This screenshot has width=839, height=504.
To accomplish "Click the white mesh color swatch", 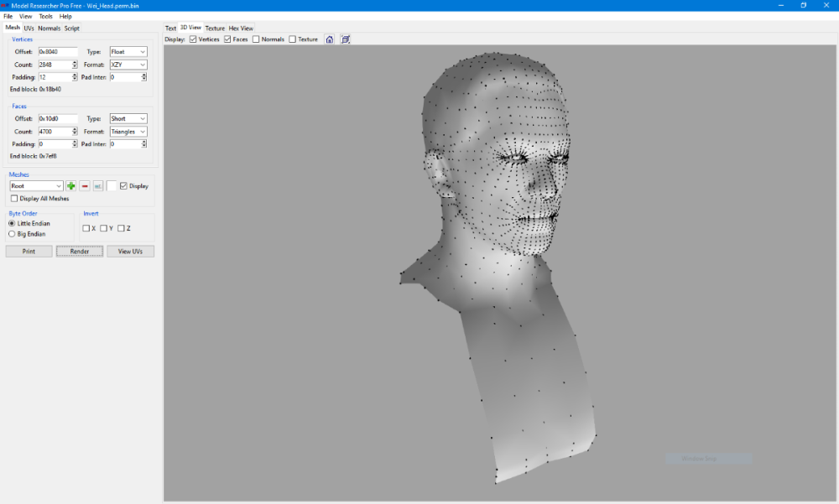I will click(x=112, y=186).
